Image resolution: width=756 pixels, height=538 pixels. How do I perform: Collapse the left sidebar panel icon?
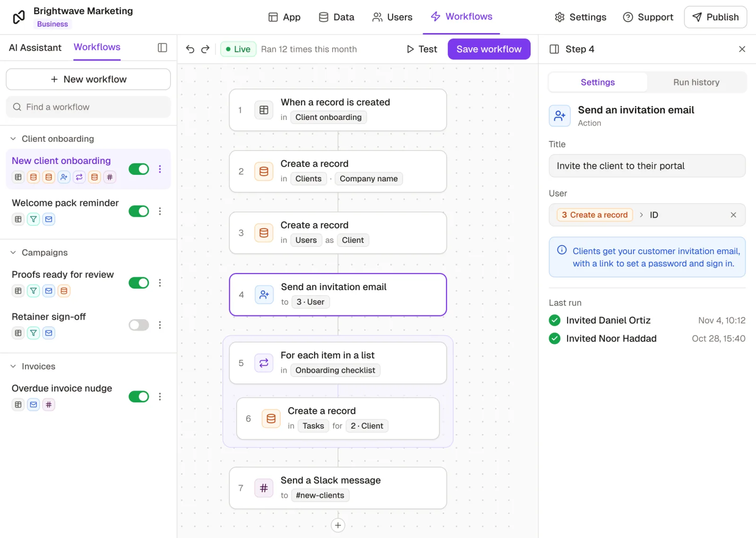tap(163, 48)
